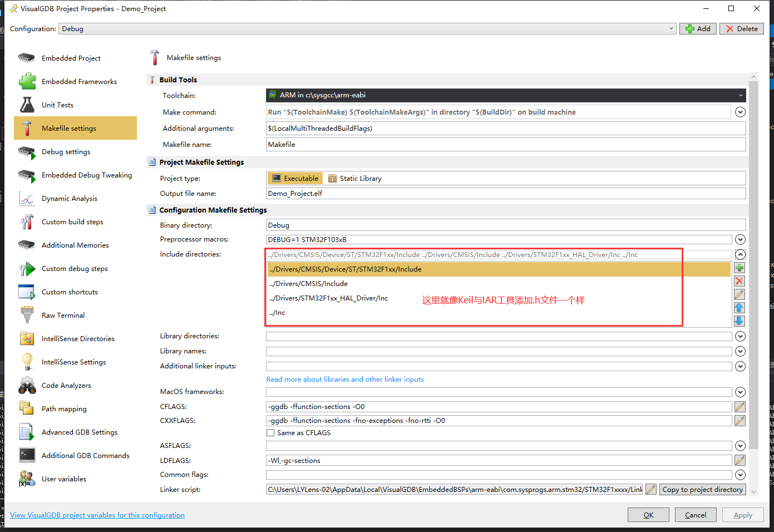
Task: Expand Additional linker inputs editor
Action: tap(740, 366)
